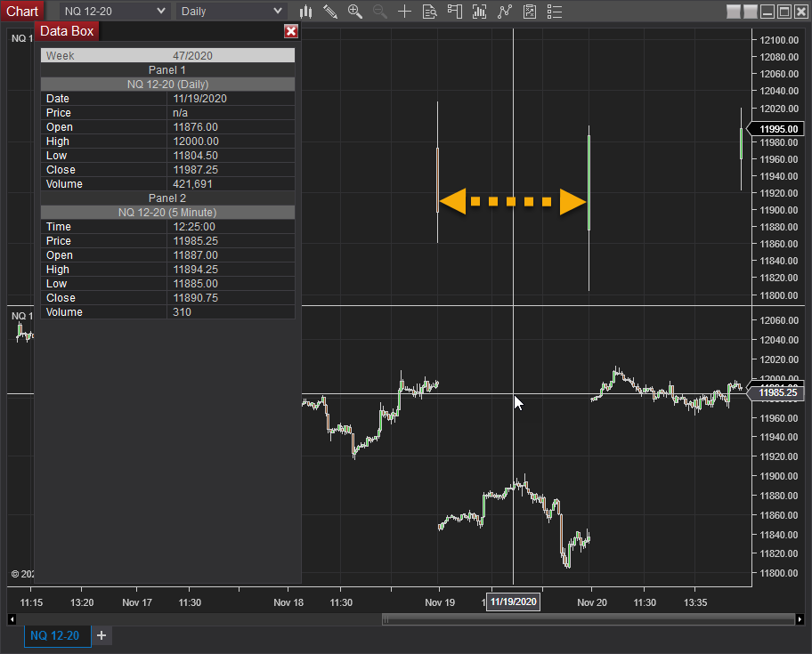Click the Nov 20 label on time axis
812x654 pixels.
[x=592, y=602]
